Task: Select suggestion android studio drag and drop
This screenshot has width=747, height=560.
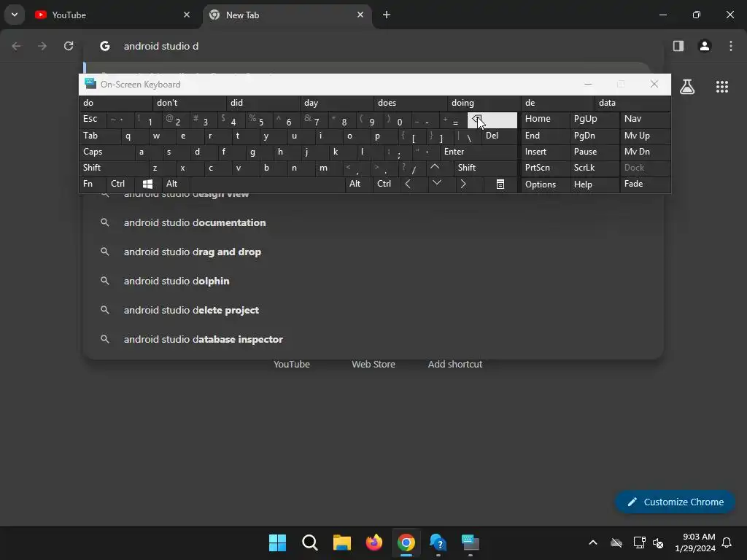Action: (373, 252)
